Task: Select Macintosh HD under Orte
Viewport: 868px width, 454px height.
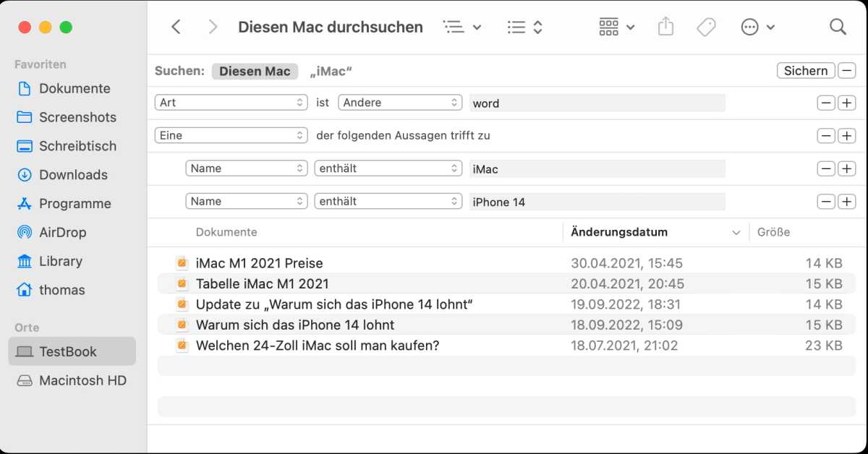Action: (x=72, y=380)
